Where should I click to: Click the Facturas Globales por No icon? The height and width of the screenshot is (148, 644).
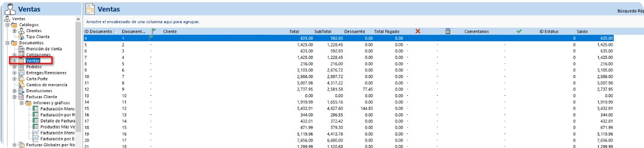[x=21, y=145]
